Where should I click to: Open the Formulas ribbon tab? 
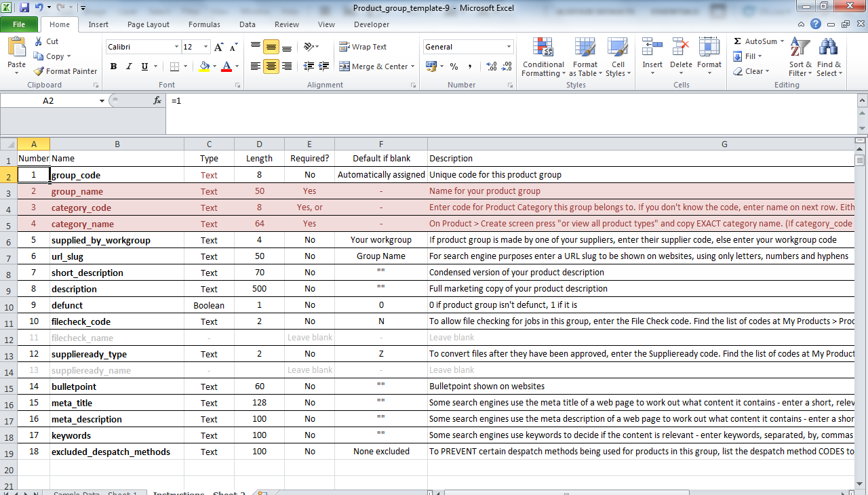(204, 24)
